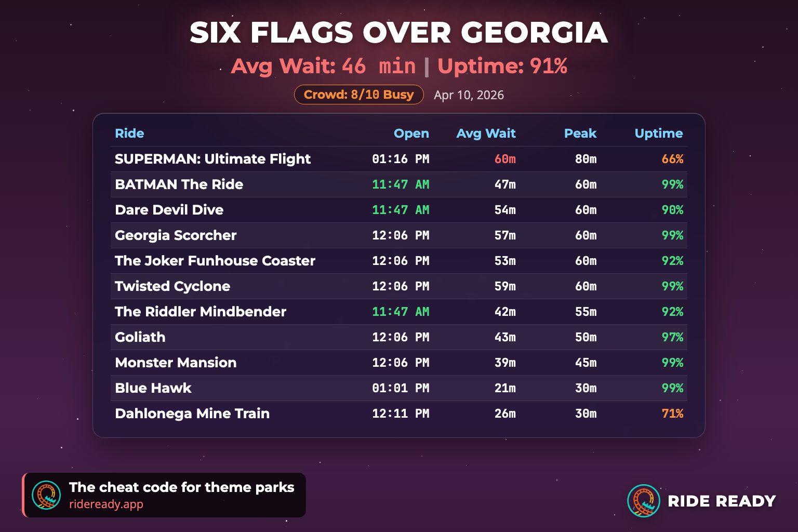Click Joker Funhouse Coaster's 92% uptime
This screenshot has height=532, width=798.
tap(672, 261)
